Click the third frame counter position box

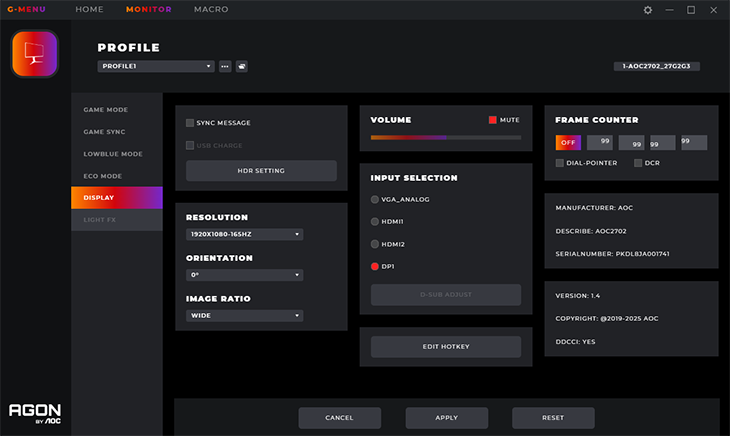pos(662,142)
